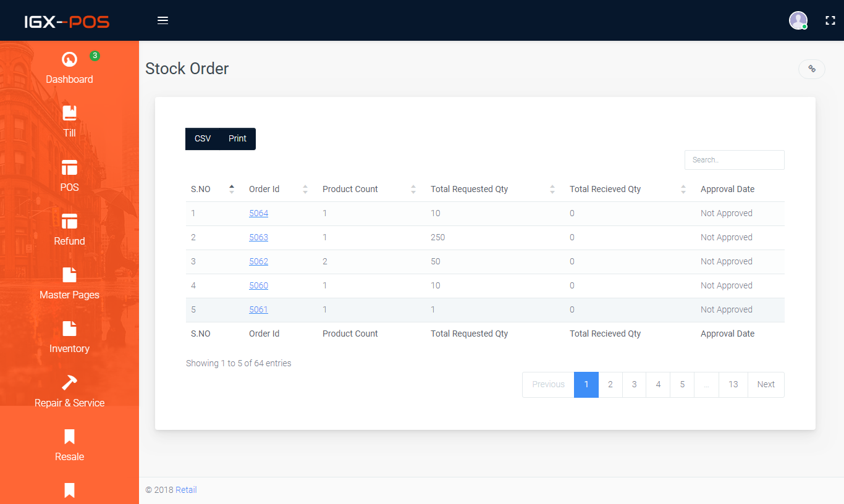The image size is (844, 504).
Task: Open the Refund sidebar icon
Action: [x=69, y=221]
